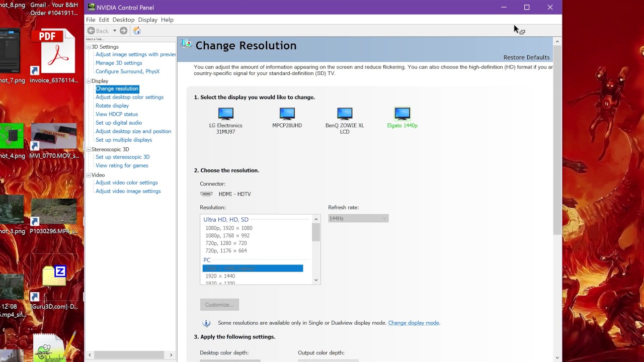Select the Elgato 1440p display icon
Image resolution: width=644 pixels, height=362 pixels.
[x=402, y=114]
